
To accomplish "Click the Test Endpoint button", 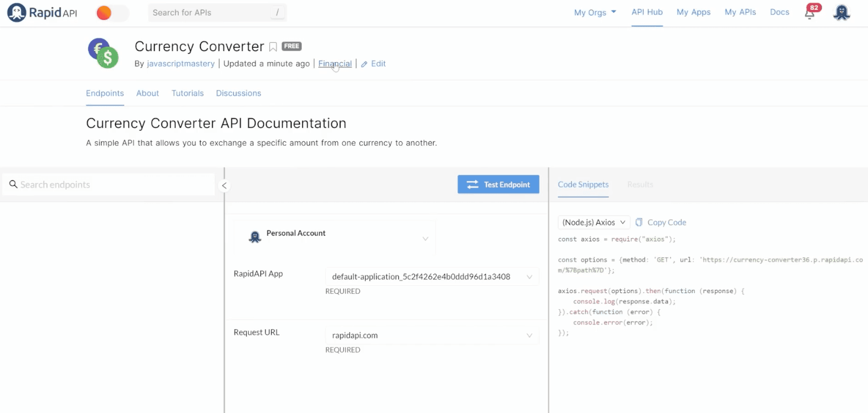I will tap(498, 185).
